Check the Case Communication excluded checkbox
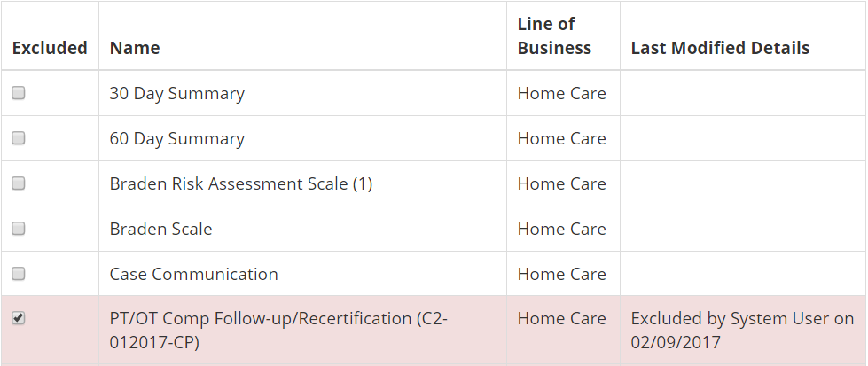Viewport: 868px width, 366px height. (19, 274)
